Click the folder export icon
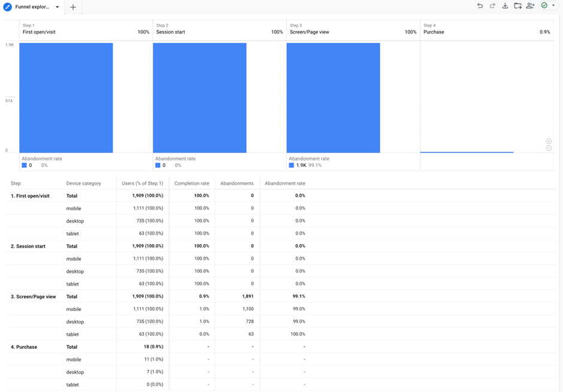Screen dimensions: 563x392 click(517, 6)
